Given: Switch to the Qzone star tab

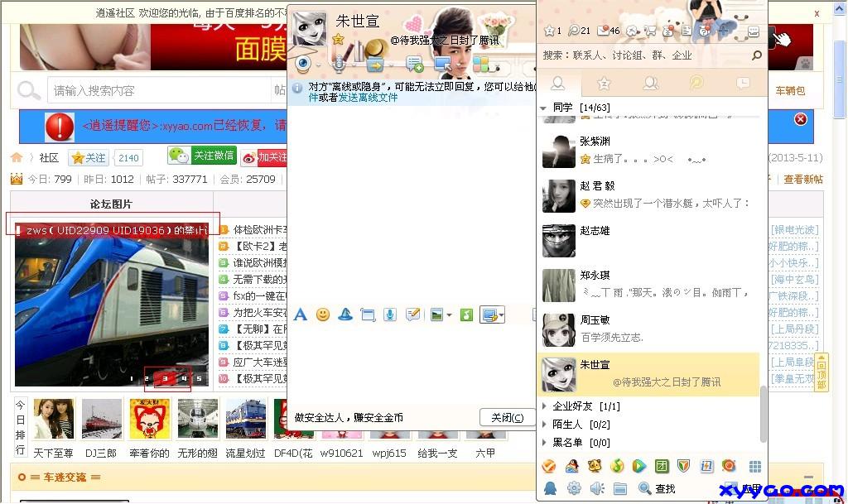Looking at the screenshot, I should click(604, 83).
